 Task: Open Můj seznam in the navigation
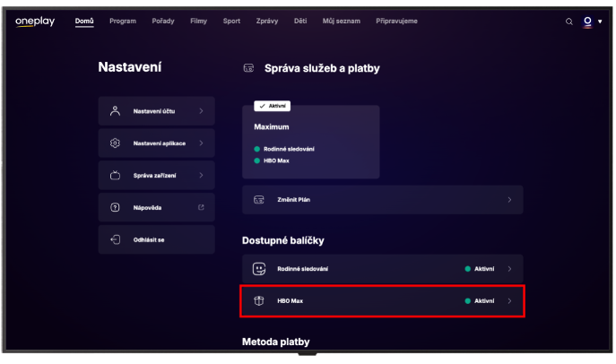point(342,22)
